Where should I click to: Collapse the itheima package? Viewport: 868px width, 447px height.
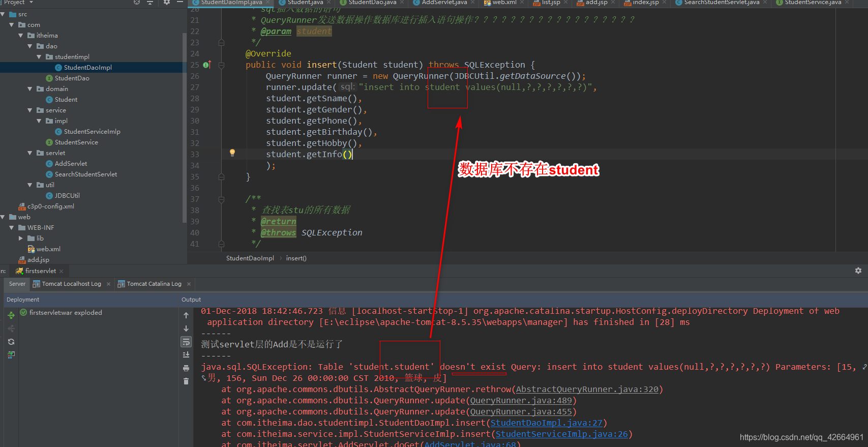tap(21, 36)
